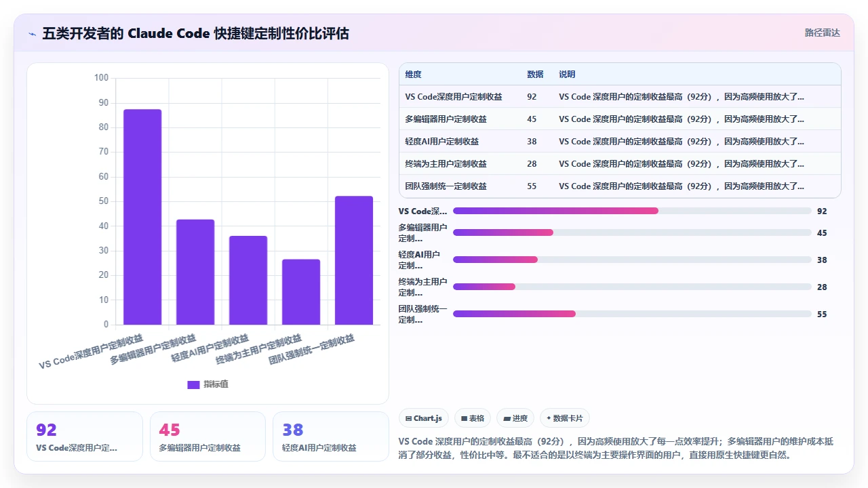
Task: Click the value 92 in the table
Action: tap(532, 97)
